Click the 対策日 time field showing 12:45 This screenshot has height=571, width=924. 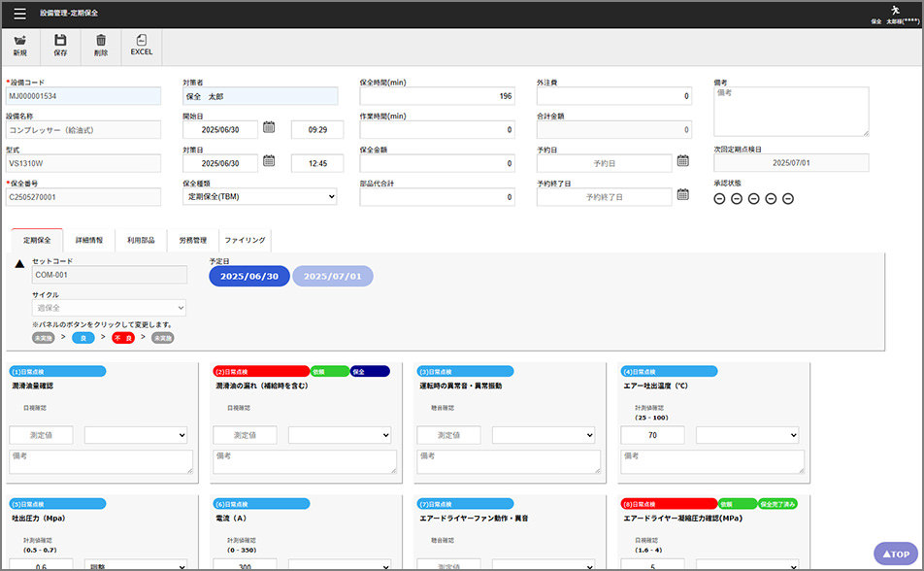pos(317,163)
